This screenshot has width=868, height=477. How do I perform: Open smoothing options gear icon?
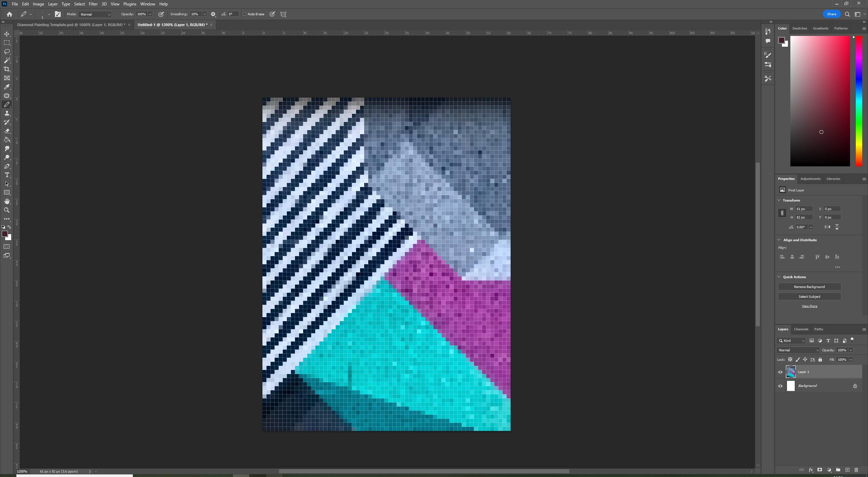click(213, 14)
